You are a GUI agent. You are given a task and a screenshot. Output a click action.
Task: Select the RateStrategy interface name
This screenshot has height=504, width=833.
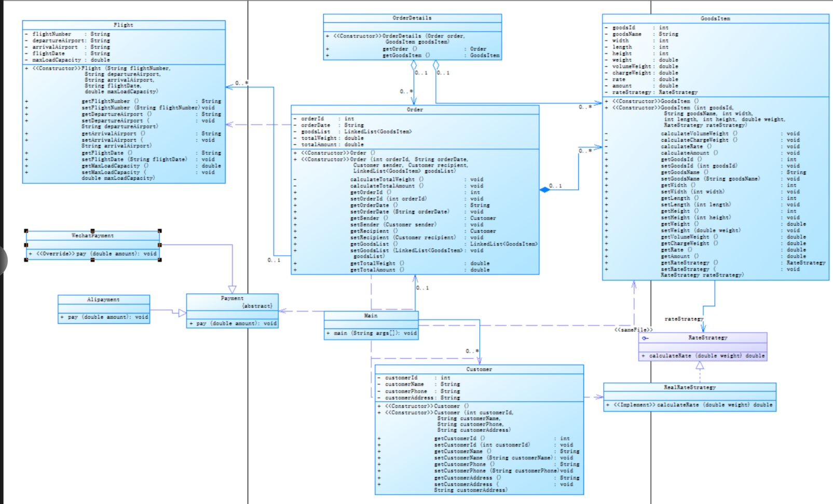708,338
